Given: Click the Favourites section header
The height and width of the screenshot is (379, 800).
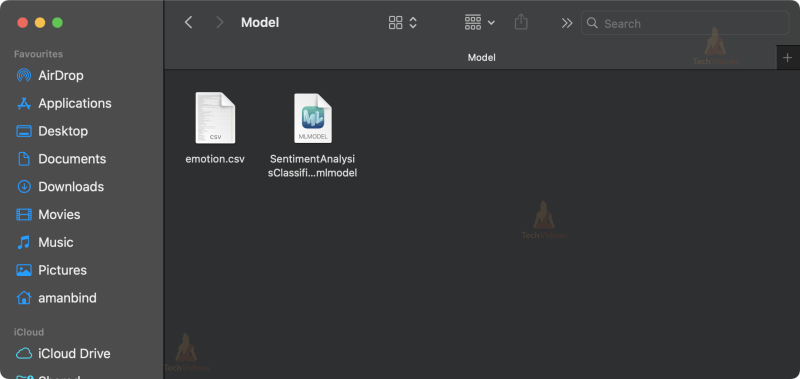Looking at the screenshot, I should point(38,54).
